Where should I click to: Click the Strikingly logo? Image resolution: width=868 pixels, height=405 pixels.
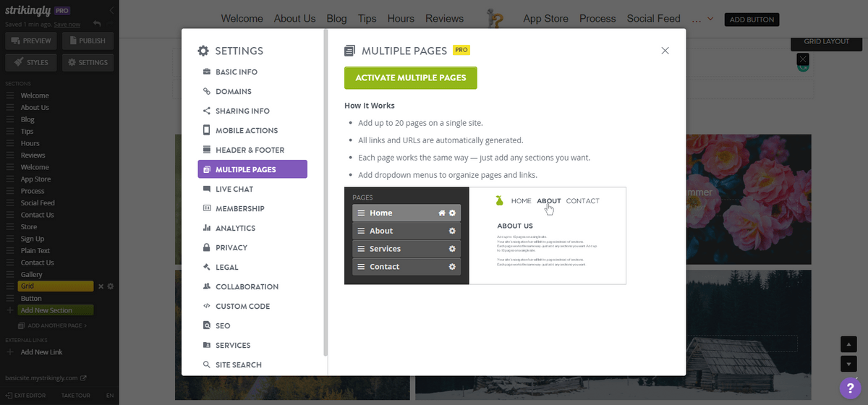click(28, 11)
